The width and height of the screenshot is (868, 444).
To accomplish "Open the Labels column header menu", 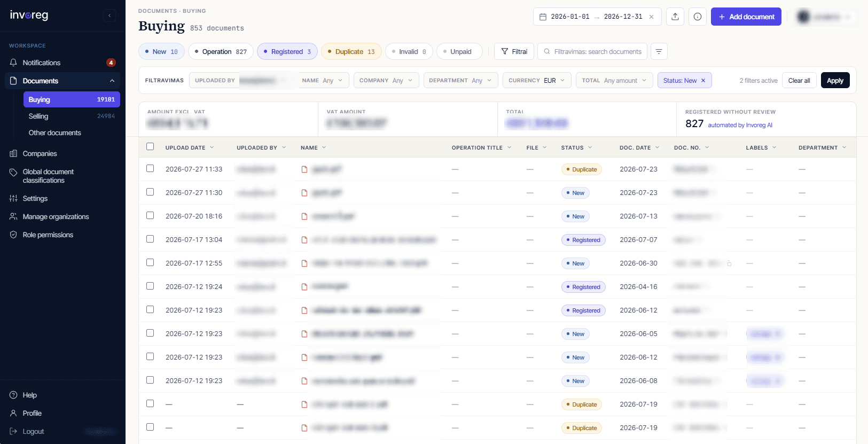I will (761, 147).
